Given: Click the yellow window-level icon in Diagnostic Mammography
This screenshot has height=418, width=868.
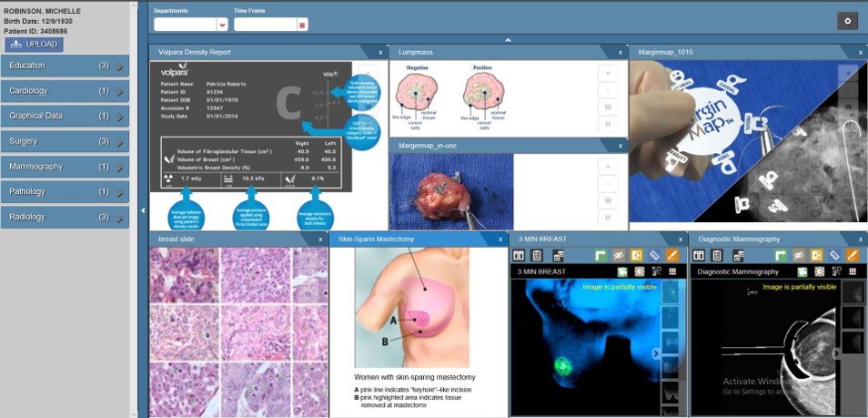Looking at the screenshot, I should point(816,256).
